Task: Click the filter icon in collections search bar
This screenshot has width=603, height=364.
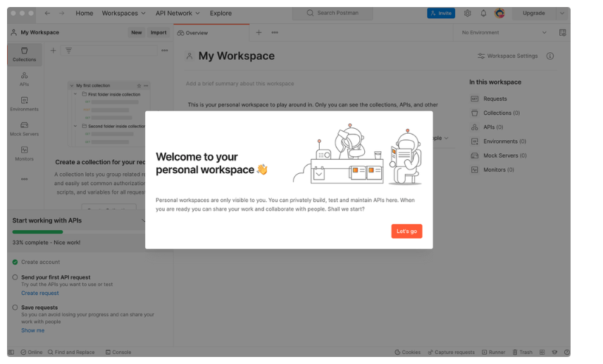Action: coord(68,51)
